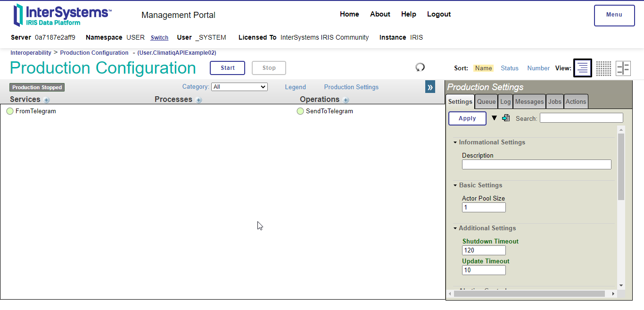
Task: Click the Production Stopped status badge
Action: point(37,87)
